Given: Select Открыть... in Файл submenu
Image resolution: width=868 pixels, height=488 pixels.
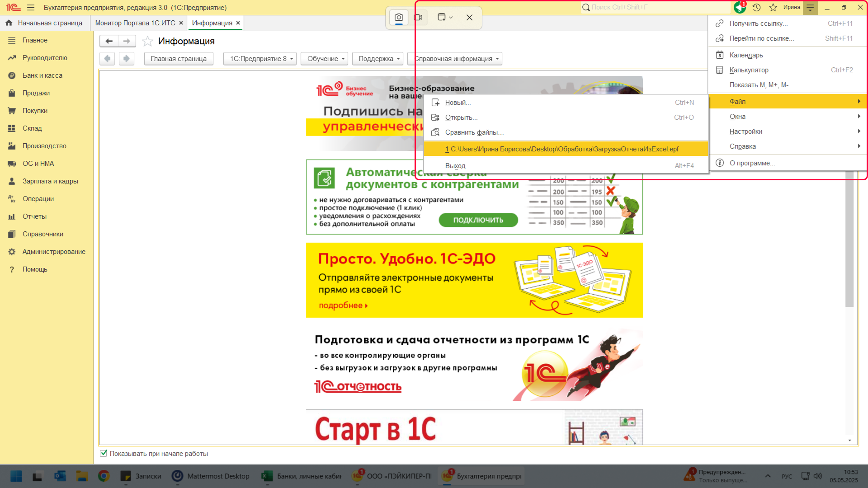Looking at the screenshot, I should (x=566, y=117).
